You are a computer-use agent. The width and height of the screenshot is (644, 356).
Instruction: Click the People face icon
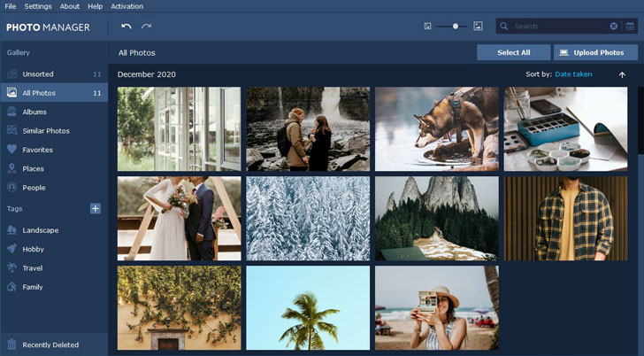click(x=11, y=187)
